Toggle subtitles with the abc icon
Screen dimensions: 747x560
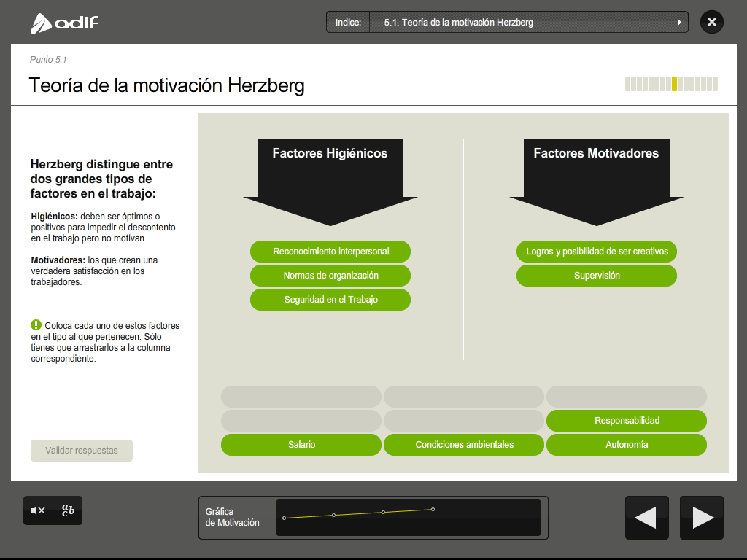coord(68,510)
